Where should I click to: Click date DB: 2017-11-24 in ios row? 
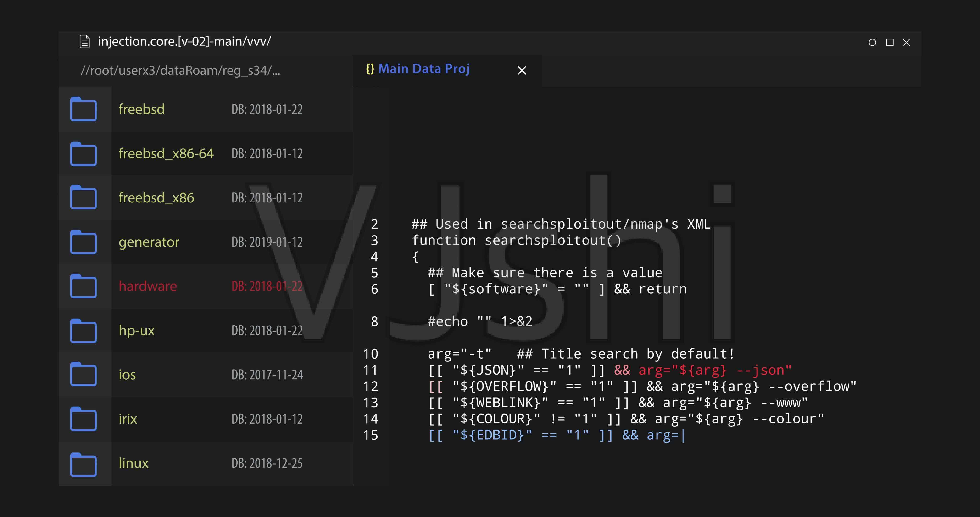pyautogui.click(x=267, y=375)
